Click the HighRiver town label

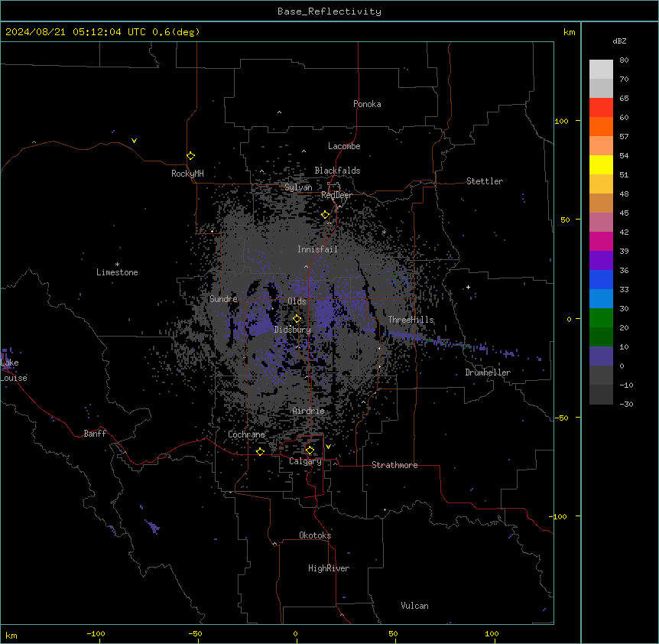(x=329, y=568)
